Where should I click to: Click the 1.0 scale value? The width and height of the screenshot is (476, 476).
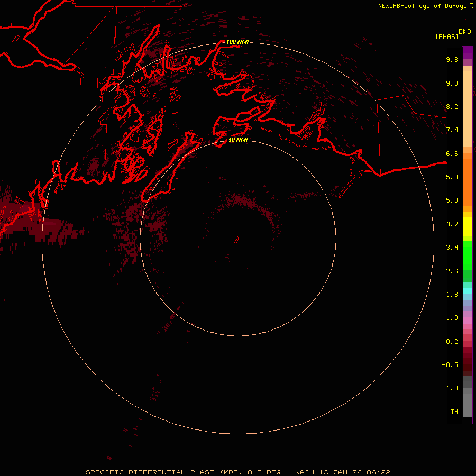452,318
